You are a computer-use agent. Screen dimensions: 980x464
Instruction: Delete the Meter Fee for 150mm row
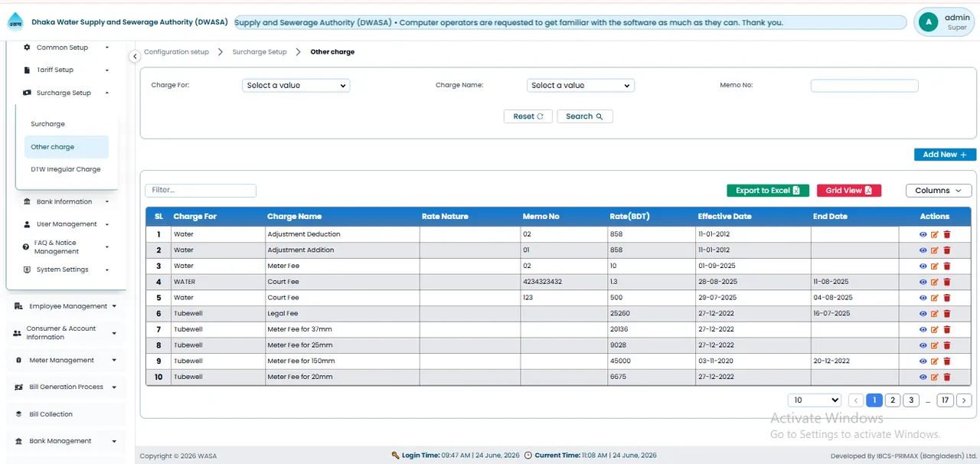tap(947, 361)
